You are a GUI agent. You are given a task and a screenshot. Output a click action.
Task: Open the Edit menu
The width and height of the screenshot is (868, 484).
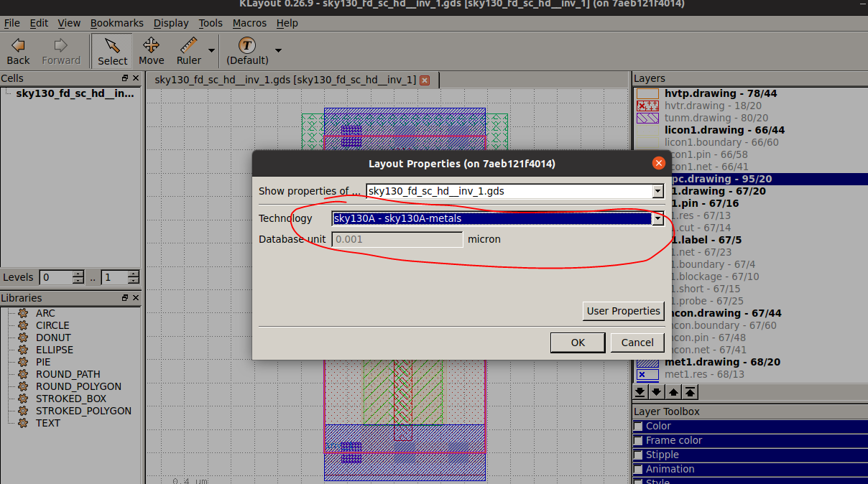39,23
